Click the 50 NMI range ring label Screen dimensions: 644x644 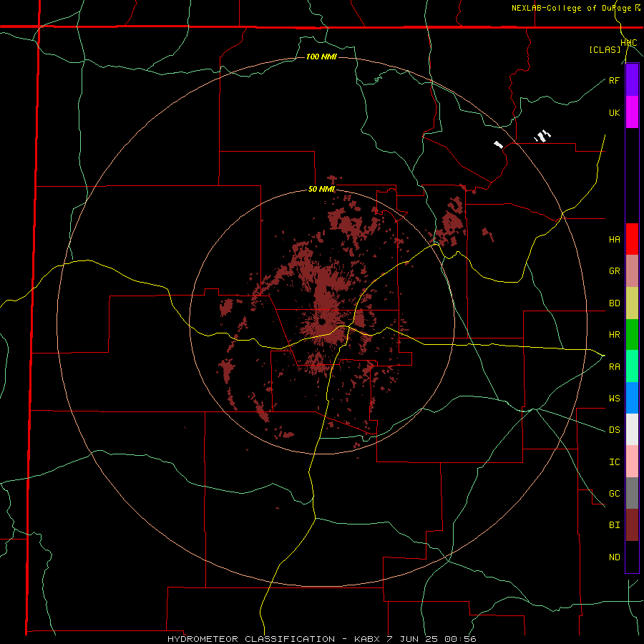(321, 189)
